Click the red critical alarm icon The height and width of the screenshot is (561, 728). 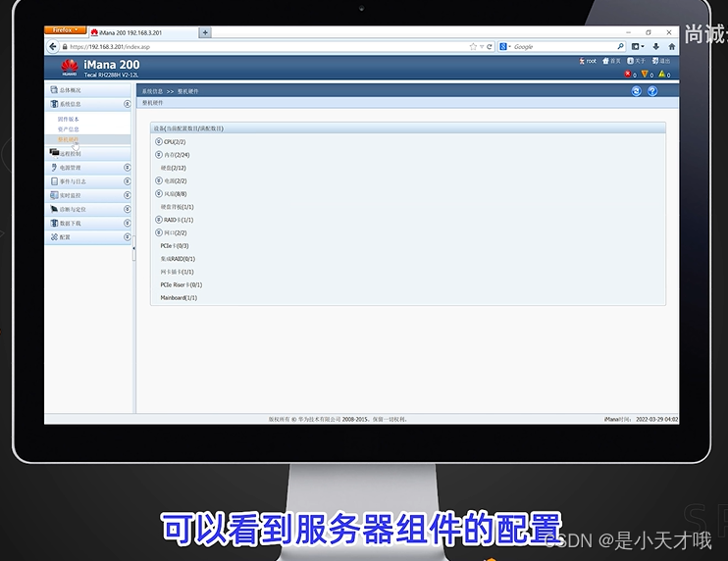point(628,74)
